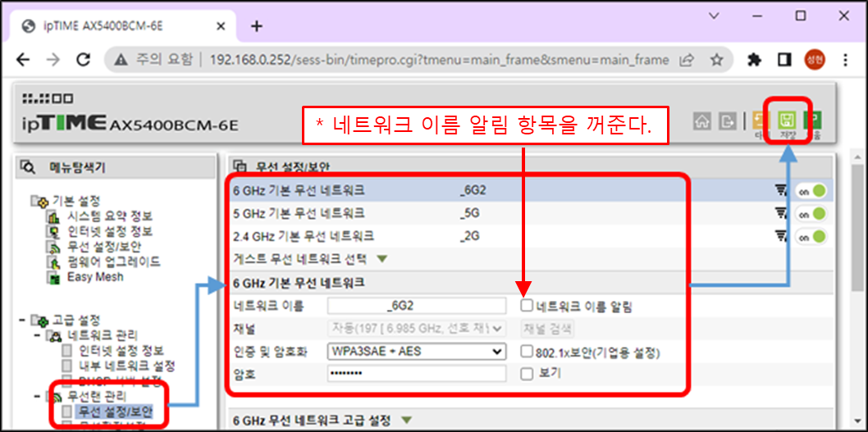Select the 6 GHz 기본 무선 네트워크 row

pyautogui.click(x=530, y=191)
